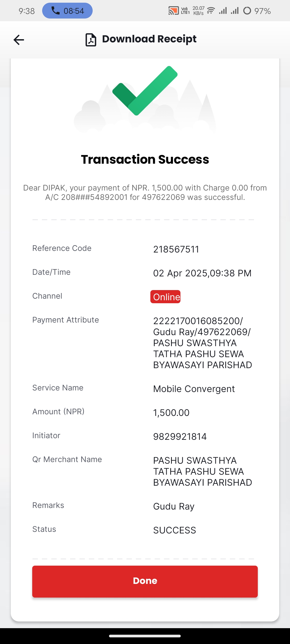Click the Download Receipt label
The height and width of the screenshot is (644, 290).
click(149, 39)
